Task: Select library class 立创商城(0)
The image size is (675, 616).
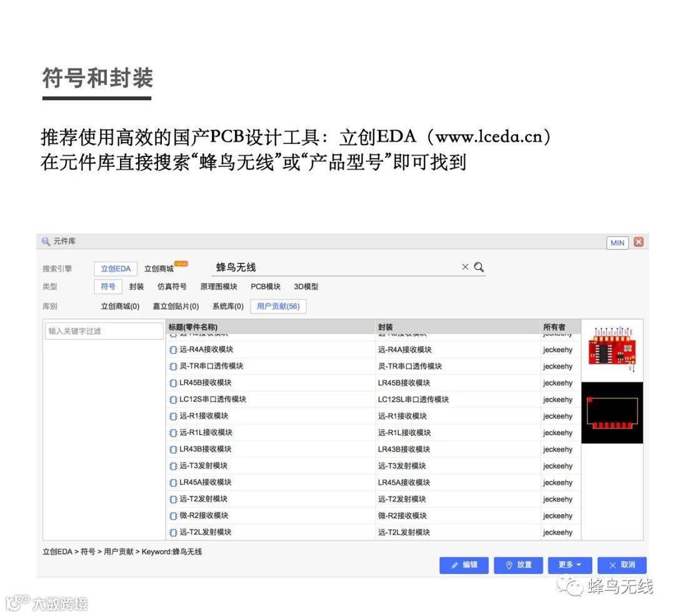Action: pos(120,306)
